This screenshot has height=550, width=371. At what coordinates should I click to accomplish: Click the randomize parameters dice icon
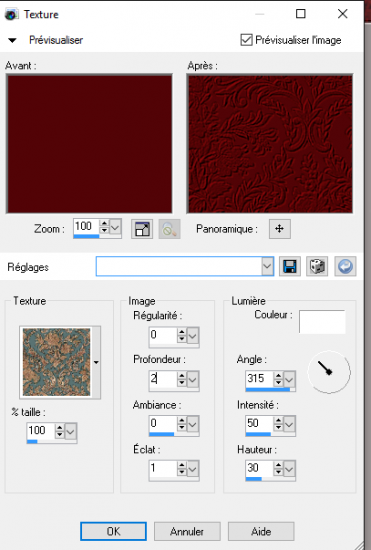[317, 267]
